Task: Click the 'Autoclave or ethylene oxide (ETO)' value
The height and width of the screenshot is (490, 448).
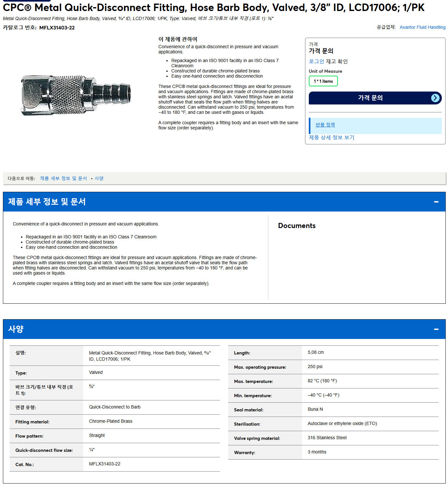Action: (342, 423)
